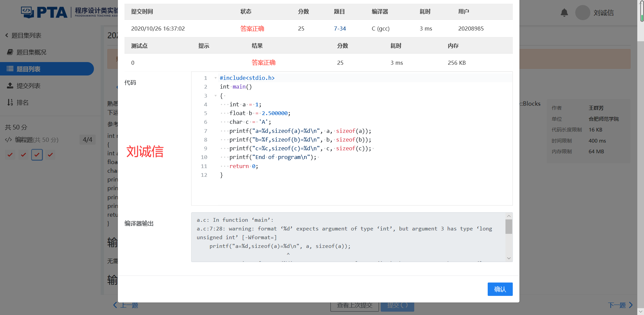Click line number 12 in code gutter
Image resolution: width=644 pixels, height=315 pixels.
204,175
